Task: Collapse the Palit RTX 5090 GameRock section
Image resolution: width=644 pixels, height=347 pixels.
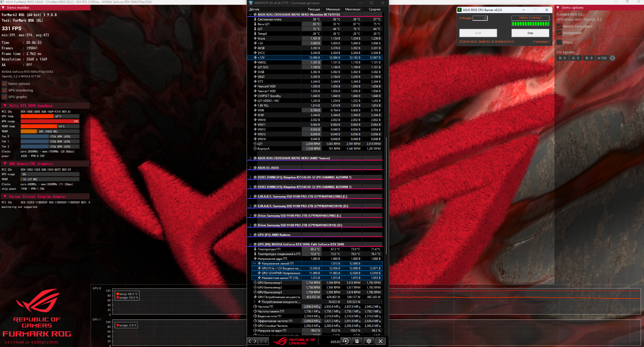Action: click(x=5, y=106)
